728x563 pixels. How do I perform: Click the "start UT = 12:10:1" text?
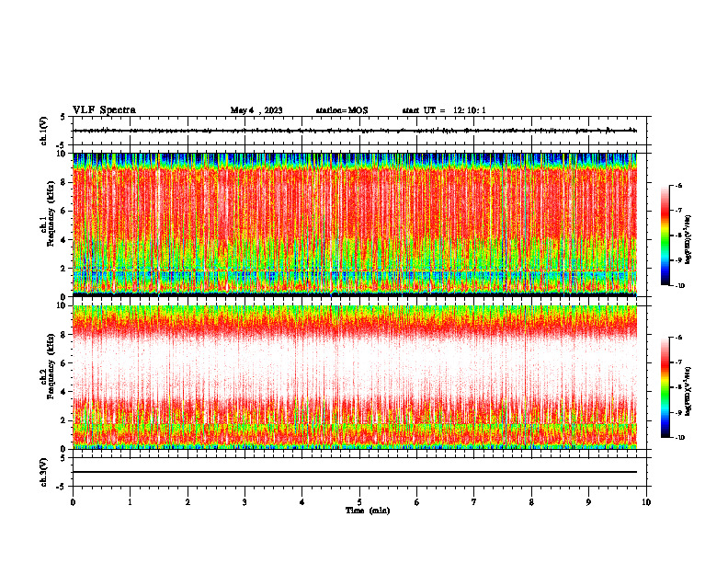[x=444, y=110]
